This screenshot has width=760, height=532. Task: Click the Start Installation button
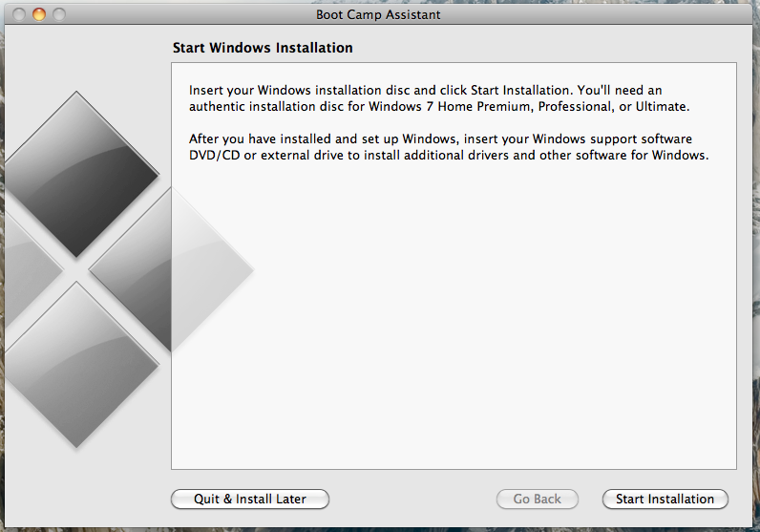click(x=665, y=499)
